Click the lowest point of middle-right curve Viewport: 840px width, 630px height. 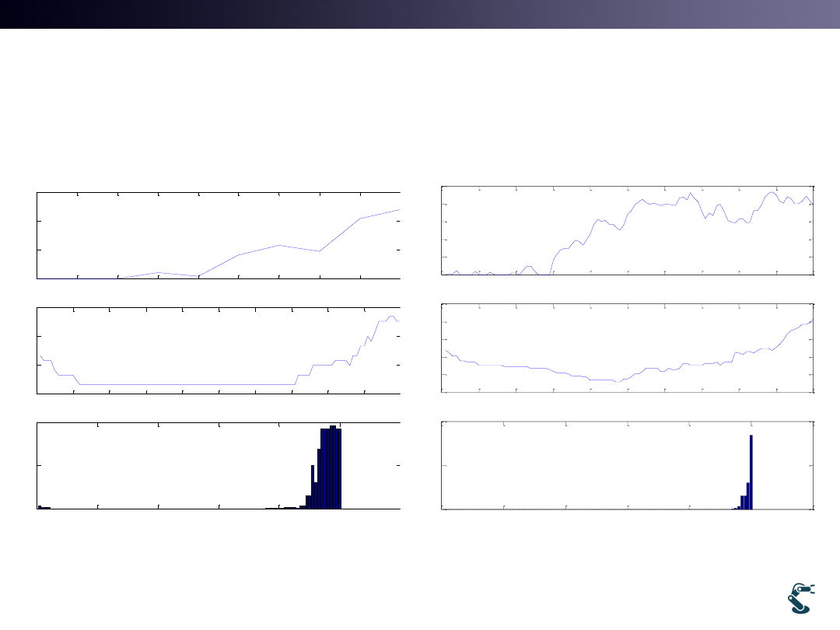(616, 382)
